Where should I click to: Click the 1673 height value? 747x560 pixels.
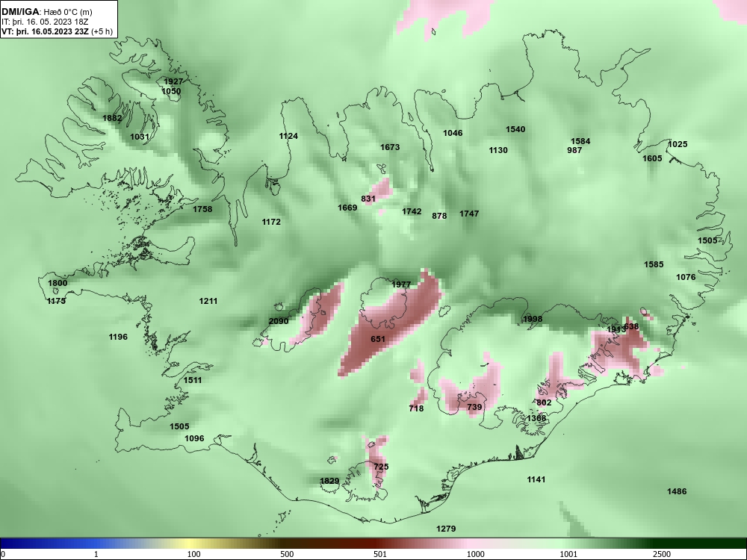390,147
